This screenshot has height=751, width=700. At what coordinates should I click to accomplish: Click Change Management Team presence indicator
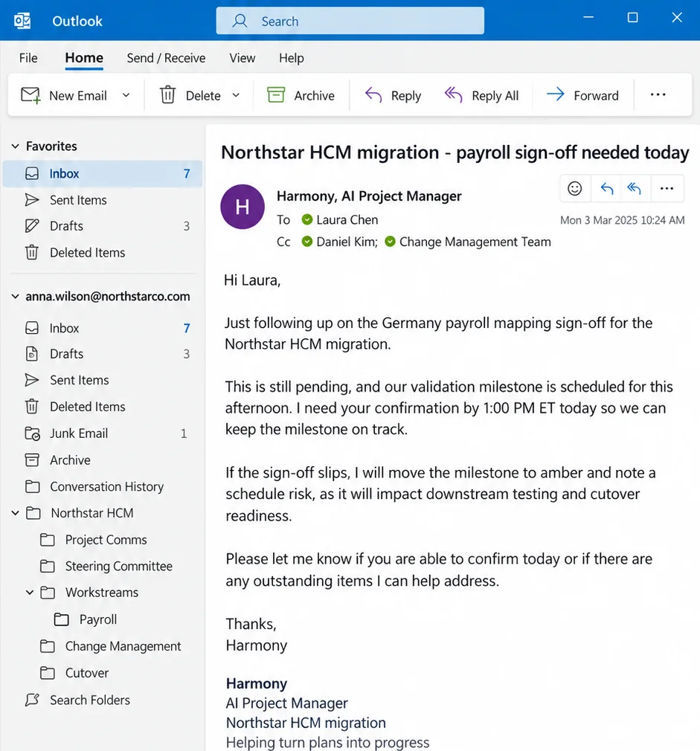point(391,242)
